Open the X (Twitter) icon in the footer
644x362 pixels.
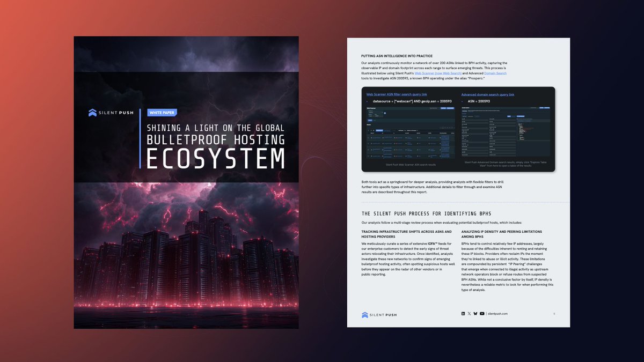tap(470, 313)
